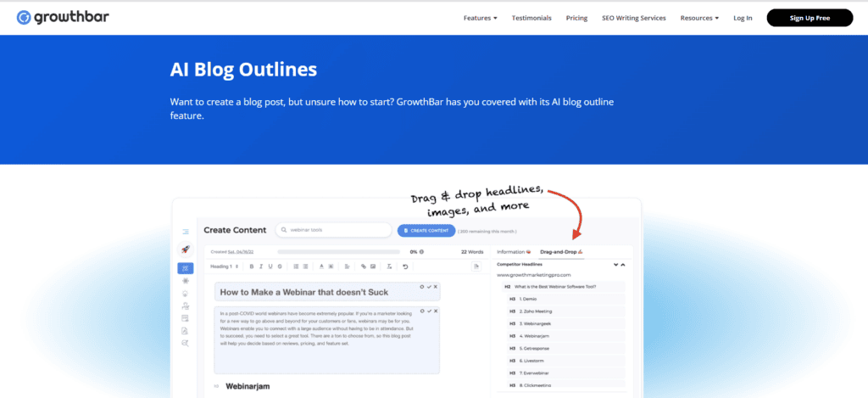Insert a hyperlink with link icon

tap(364, 266)
